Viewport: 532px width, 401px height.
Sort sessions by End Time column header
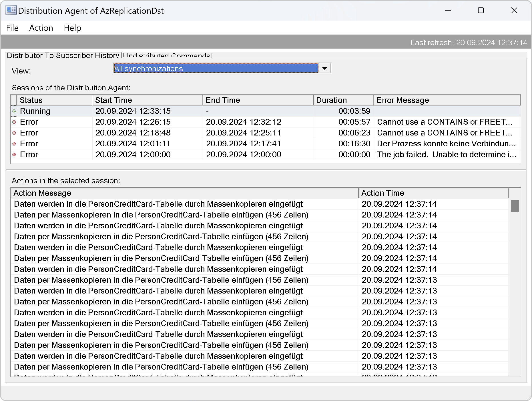[x=258, y=100]
